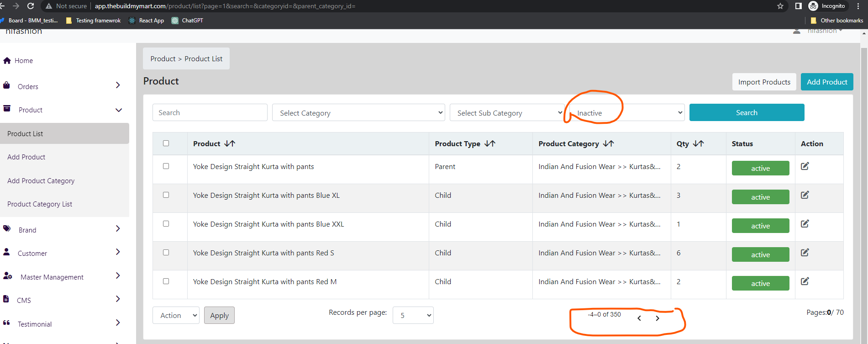
Task: Click active status for Kurta Red M
Action: [x=760, y=283]
